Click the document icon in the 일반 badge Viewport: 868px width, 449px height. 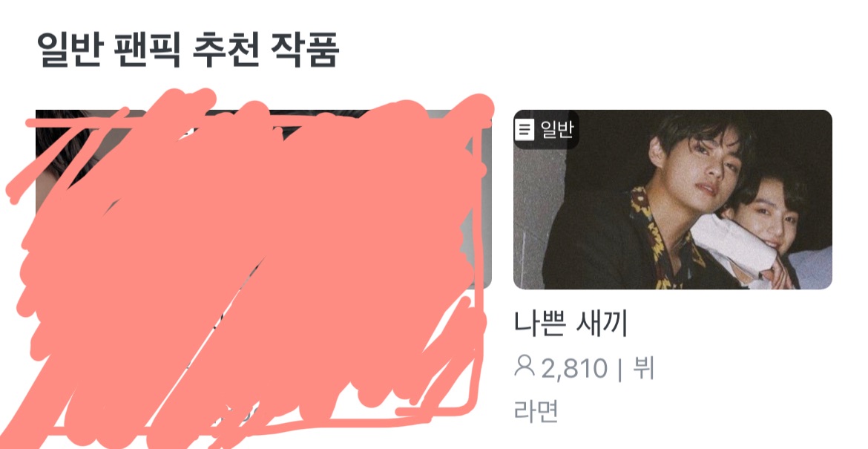(525, 130)
